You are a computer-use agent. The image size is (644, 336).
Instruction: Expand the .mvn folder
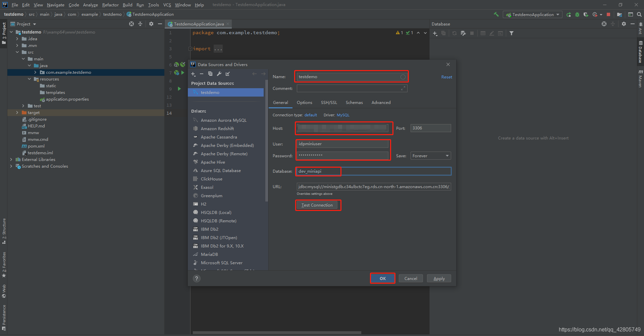[x=17, y=46]
